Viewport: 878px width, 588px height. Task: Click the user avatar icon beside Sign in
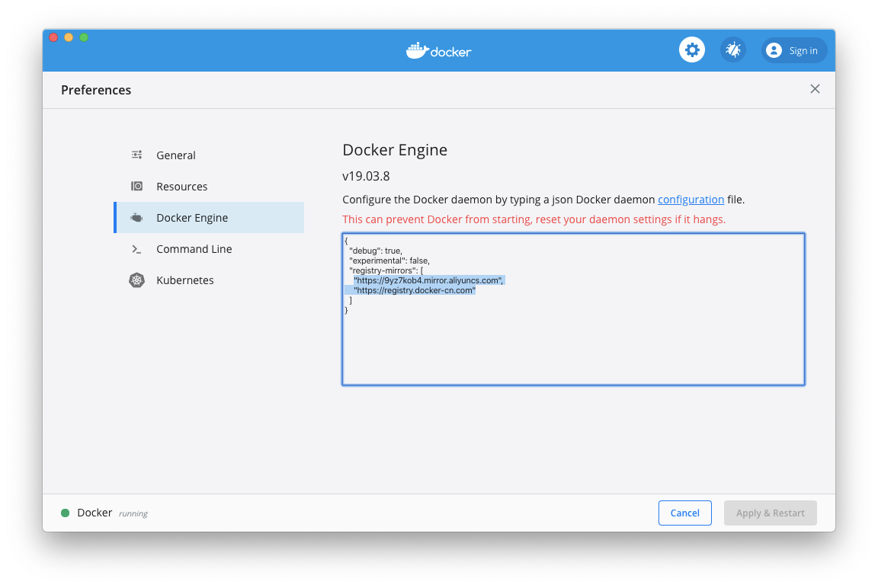[x=774, y=50]
